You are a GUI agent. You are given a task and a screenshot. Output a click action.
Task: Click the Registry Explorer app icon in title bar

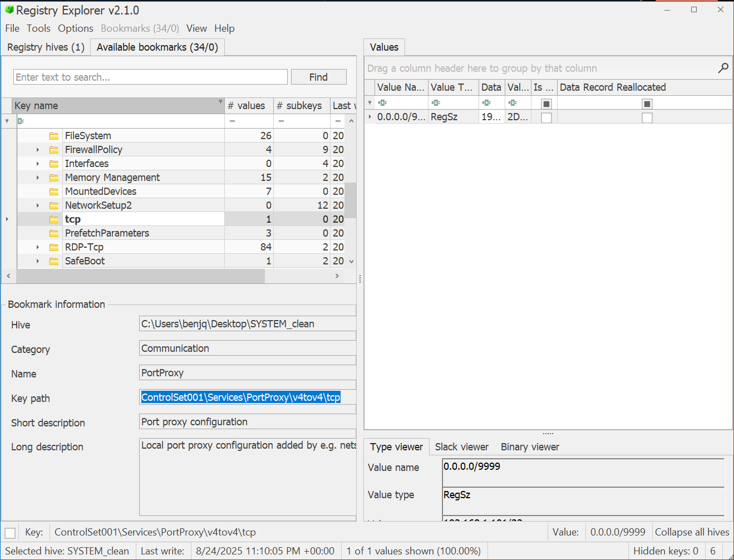tap(9, 10)
